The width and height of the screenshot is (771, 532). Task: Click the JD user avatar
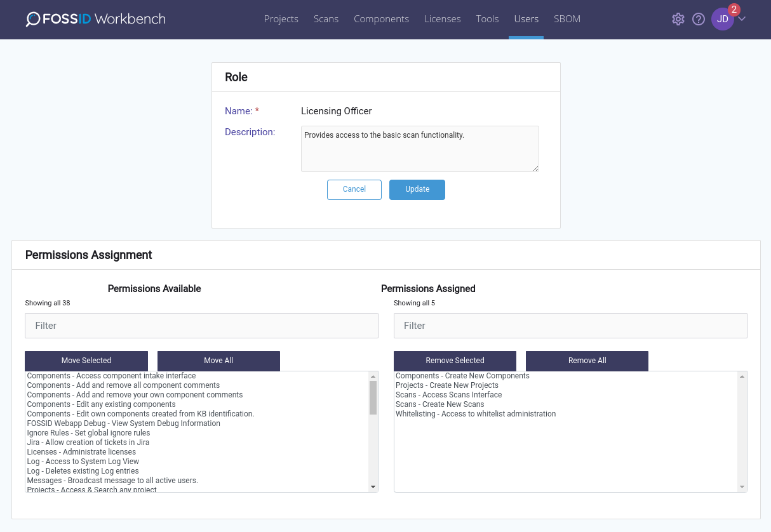(723, 19)
